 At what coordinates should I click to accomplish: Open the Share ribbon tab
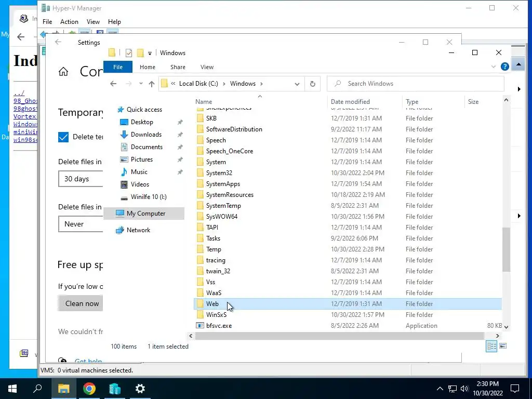(x=178, y=67)
